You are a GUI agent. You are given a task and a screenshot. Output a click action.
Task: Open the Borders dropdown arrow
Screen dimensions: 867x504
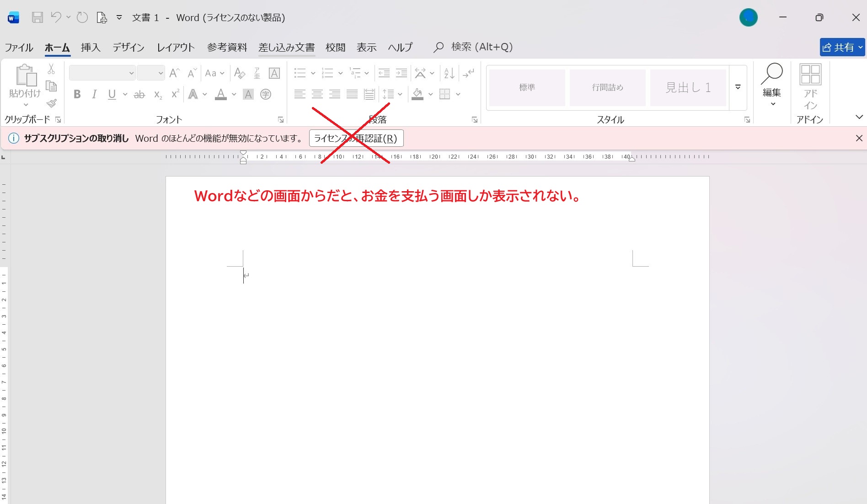click(458, 94)
